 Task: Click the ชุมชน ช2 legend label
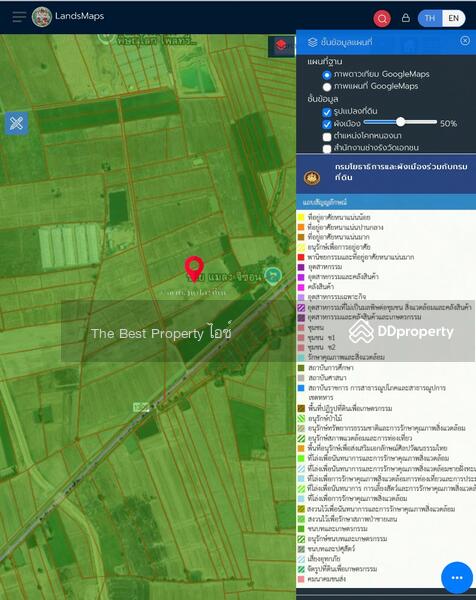(321, 347)
